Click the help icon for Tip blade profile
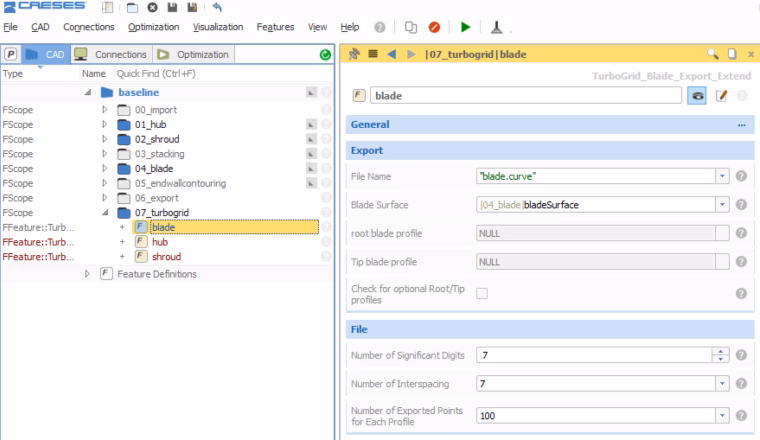This screenshot has height=440, width=760. 741,262
